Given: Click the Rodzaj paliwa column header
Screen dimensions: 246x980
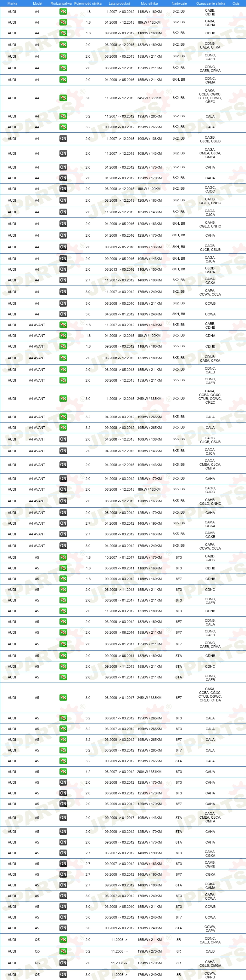Looking at the screenshot, I should point(61,3).
